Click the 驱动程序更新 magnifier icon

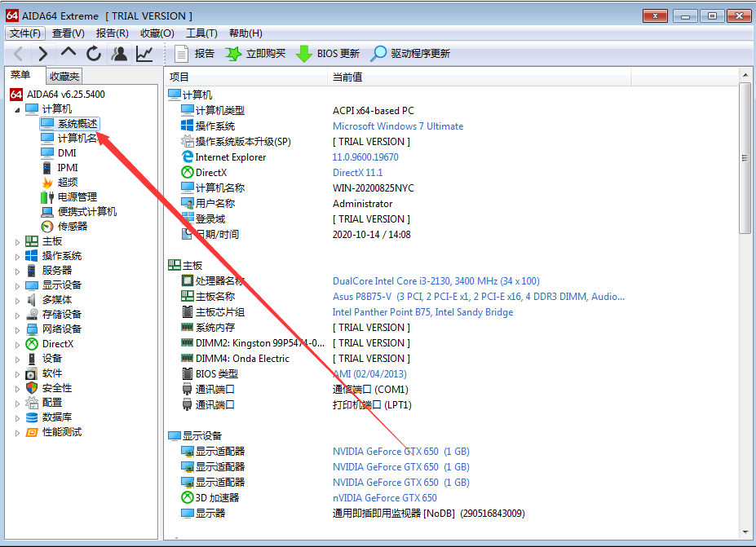377,53
